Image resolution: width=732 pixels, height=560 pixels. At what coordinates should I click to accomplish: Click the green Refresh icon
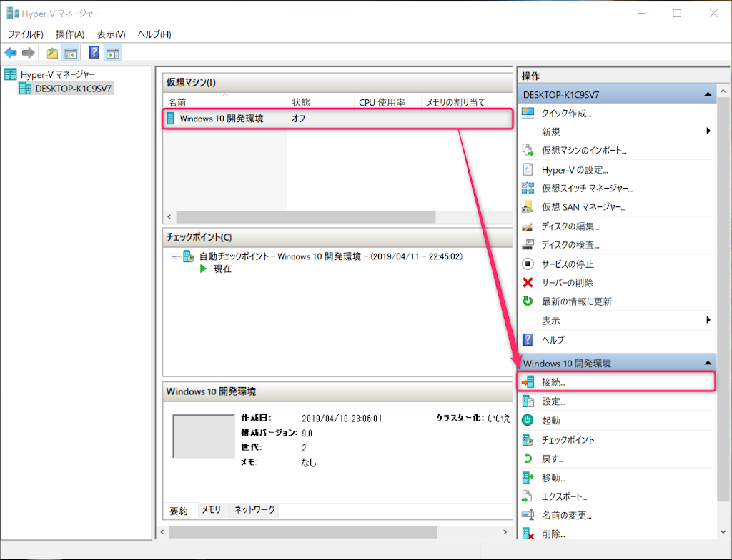(x=528, y=301)
